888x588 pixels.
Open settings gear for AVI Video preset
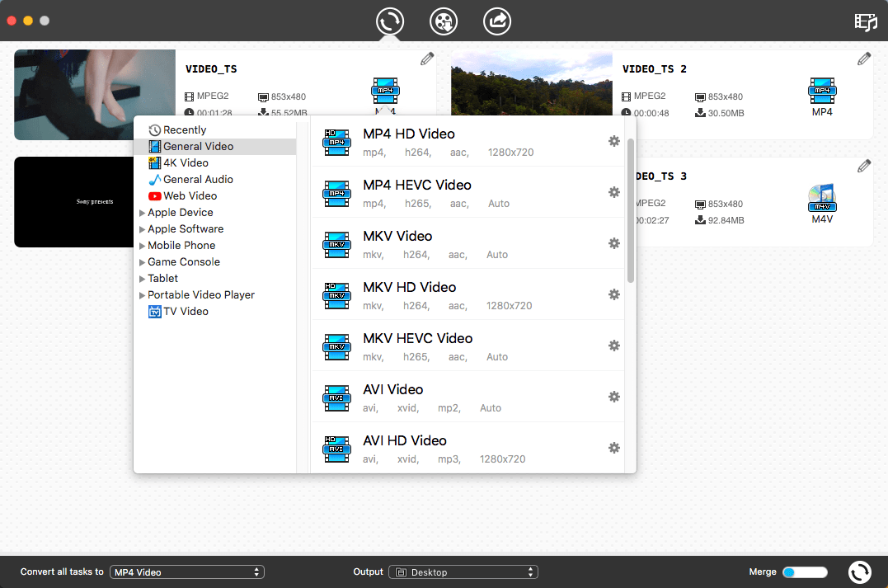point(613,397)
